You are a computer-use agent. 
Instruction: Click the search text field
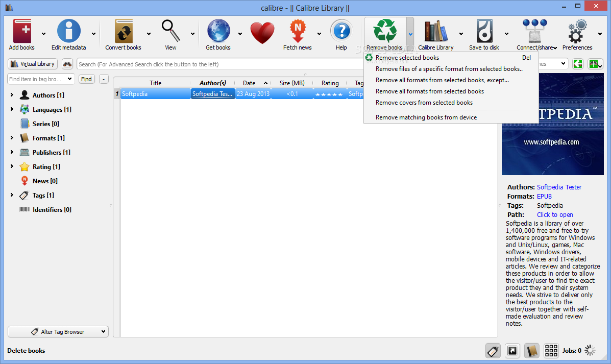pyautogui.click(x=220, y=64)
